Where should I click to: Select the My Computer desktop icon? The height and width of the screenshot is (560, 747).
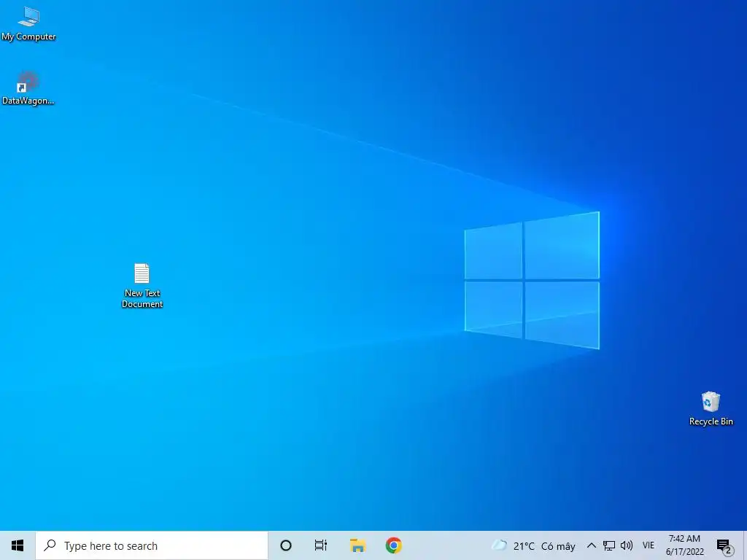[x=28, y=24]
